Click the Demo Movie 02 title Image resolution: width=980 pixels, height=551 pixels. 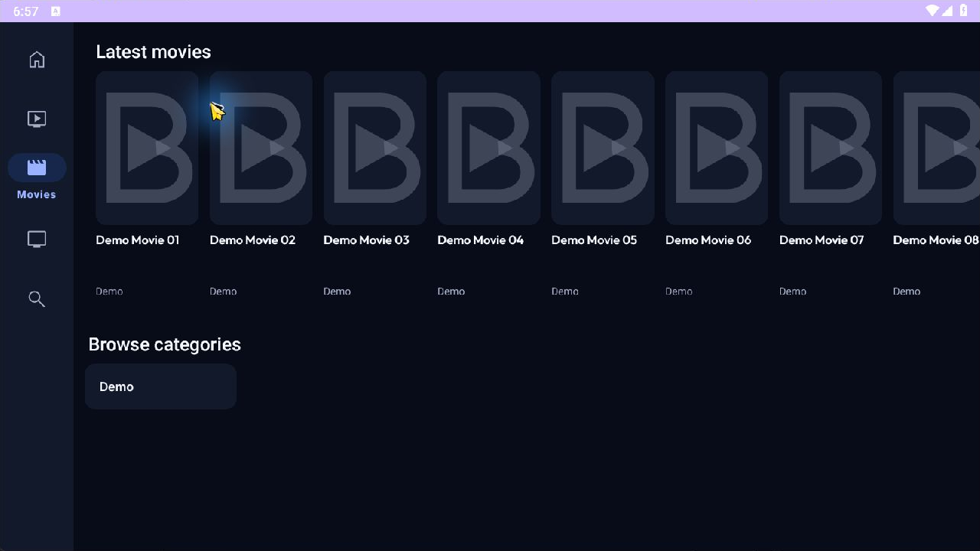click(x=253, y=240)
